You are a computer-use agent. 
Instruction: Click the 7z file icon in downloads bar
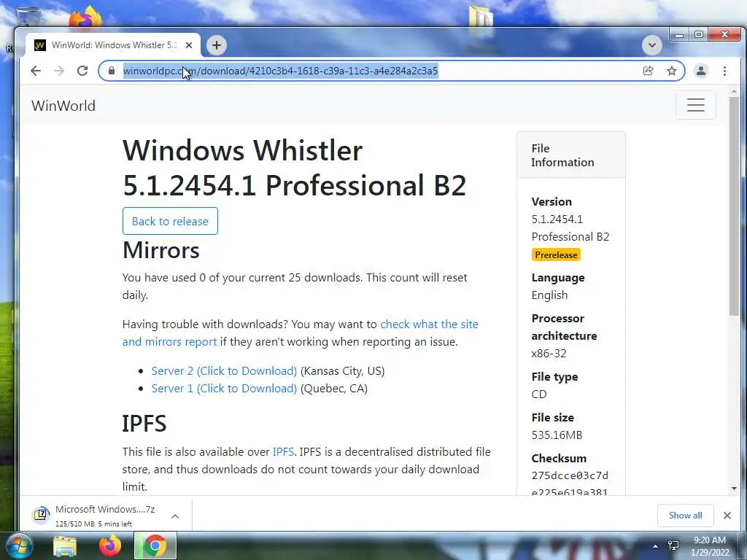[x=41, y=516]
